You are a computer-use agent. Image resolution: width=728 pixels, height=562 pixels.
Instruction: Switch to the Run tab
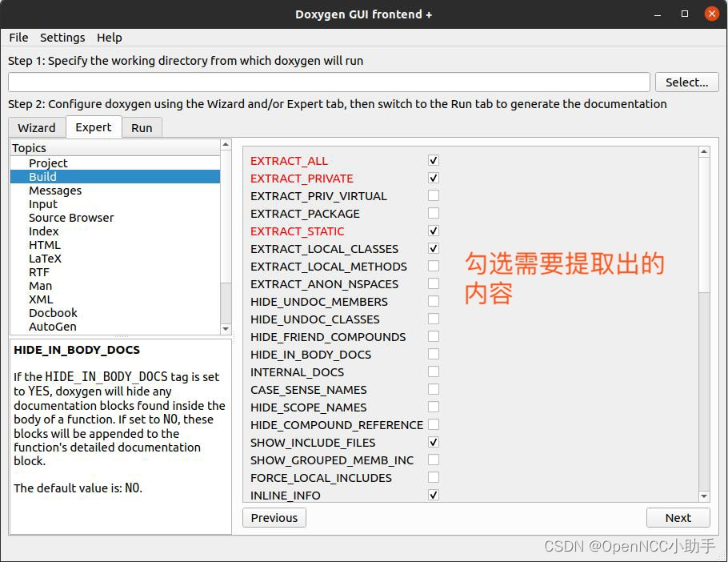pyautogui.click(x=142, y=128)
